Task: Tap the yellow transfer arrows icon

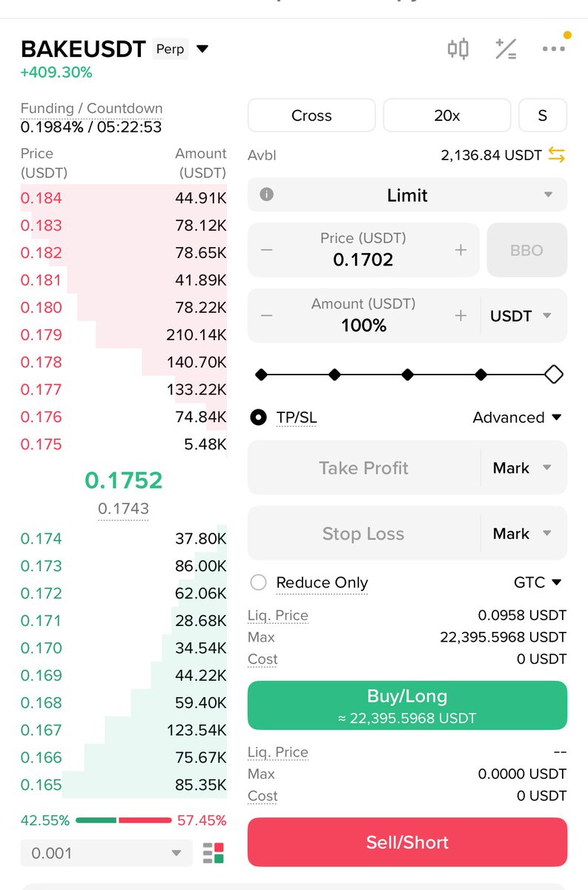Action: pyautogui.click(x=556, y=155)
